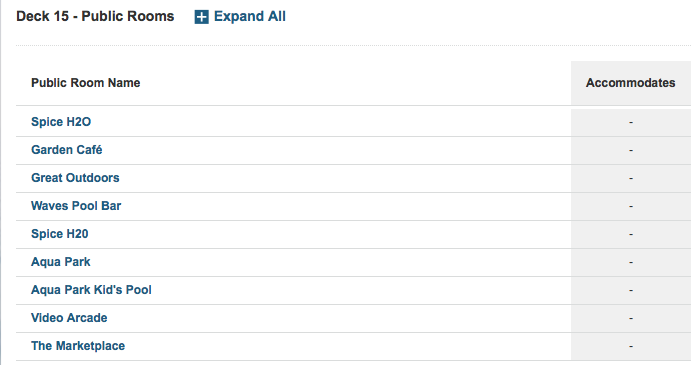Select the Waves Pool Bar link

click(x=76, y=206)
